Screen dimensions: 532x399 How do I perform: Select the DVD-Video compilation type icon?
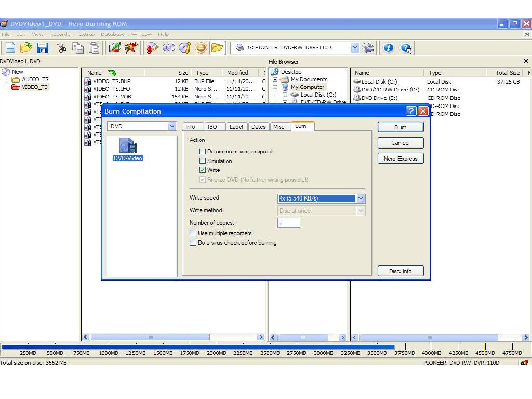(128, 149)
